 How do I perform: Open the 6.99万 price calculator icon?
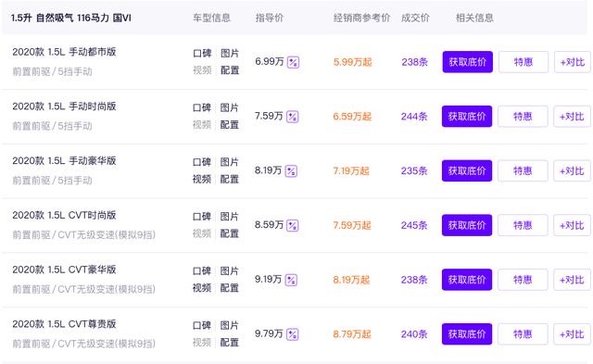(293, 62)
